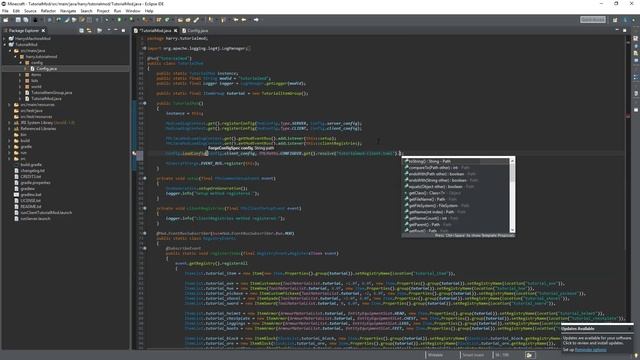Click the Save toolbar icon
Image resolution: width=640 pixels, height=360 pixels.
point(18,20)
